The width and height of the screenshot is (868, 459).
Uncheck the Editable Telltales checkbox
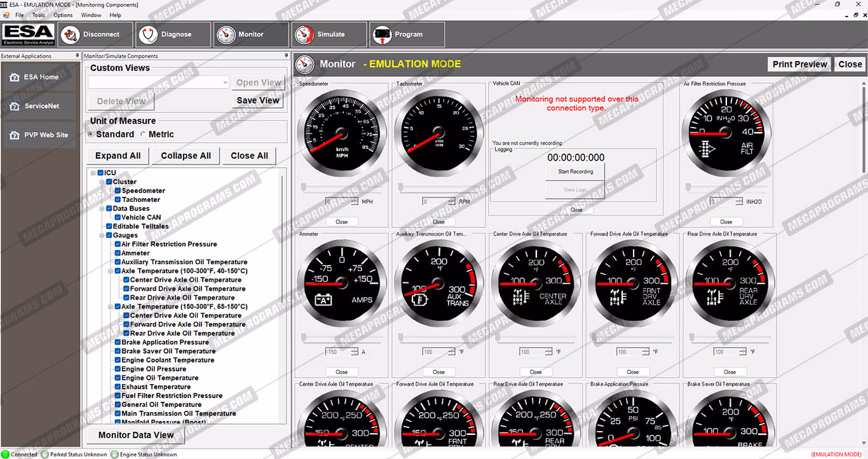click(x=109, y=226)
